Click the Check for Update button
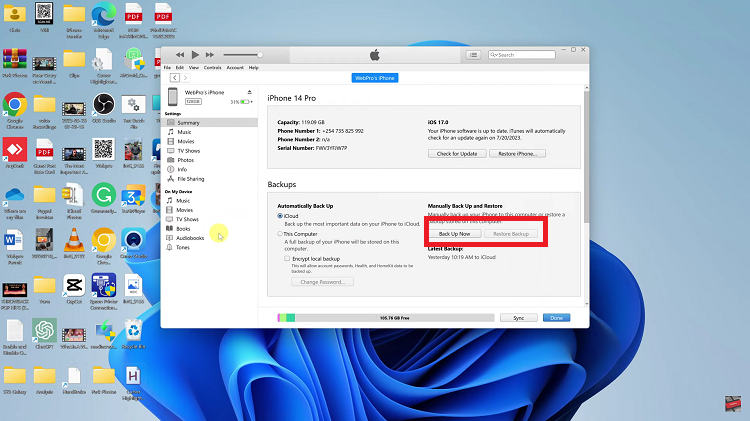Viewport: 750px width, 421px height. tap(457, 154)
